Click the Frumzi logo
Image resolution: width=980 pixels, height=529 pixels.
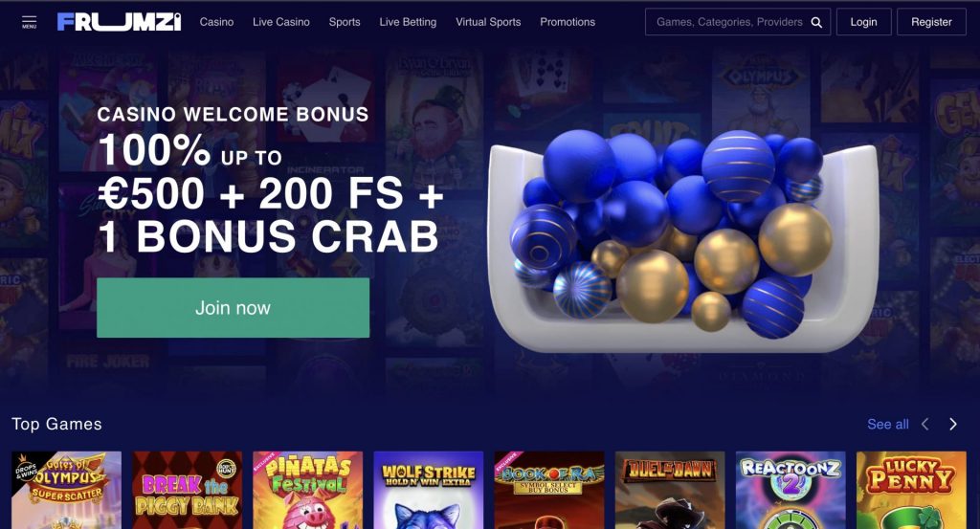120,22
